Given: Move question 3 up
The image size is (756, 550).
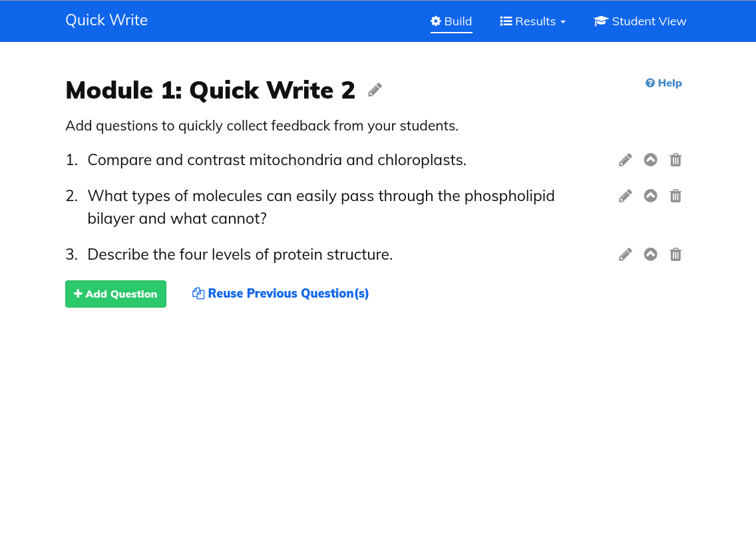Looking at the screenshot, I should point(651,254).
